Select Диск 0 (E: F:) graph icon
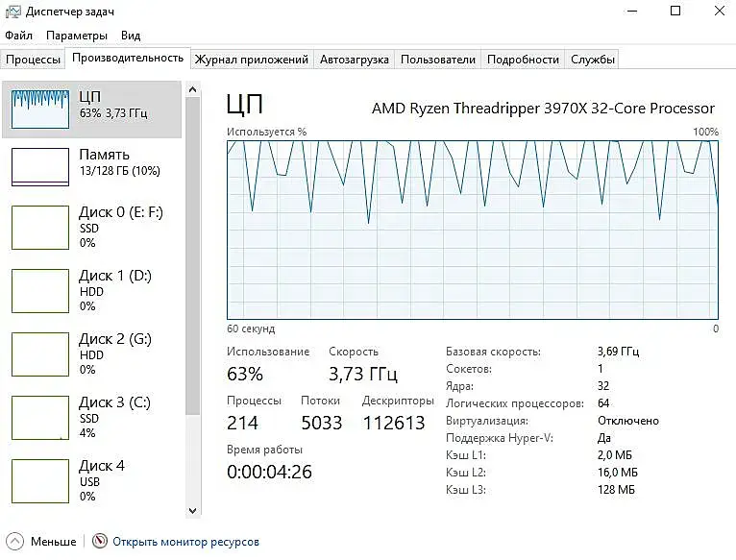This screenshot has width=736, height=560. 40,228
